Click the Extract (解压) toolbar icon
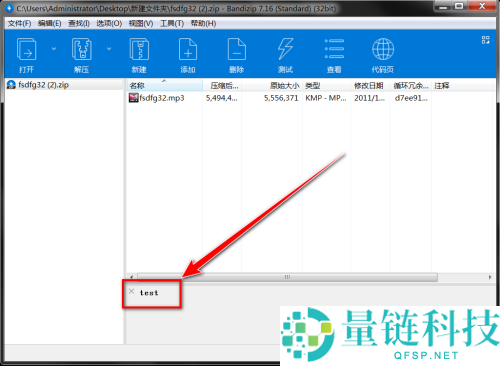This screenshot has width=500, height=366. point(82,49)
